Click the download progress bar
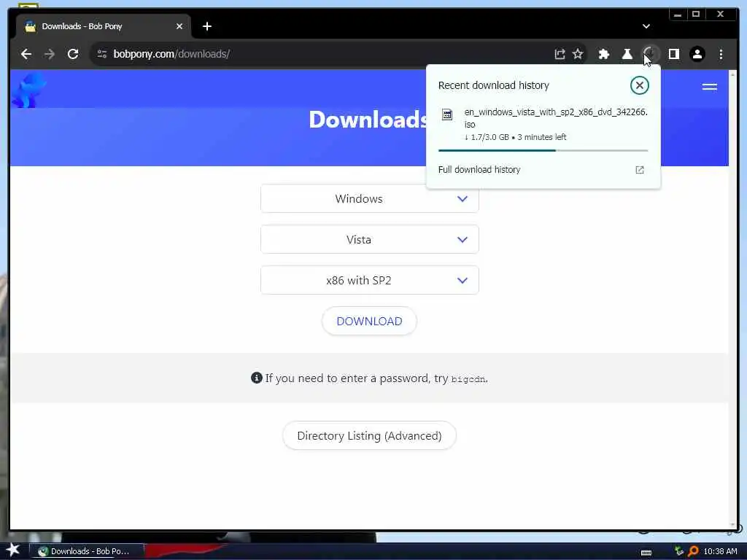This screenshot has width=747, height=560. coord(543,150)
